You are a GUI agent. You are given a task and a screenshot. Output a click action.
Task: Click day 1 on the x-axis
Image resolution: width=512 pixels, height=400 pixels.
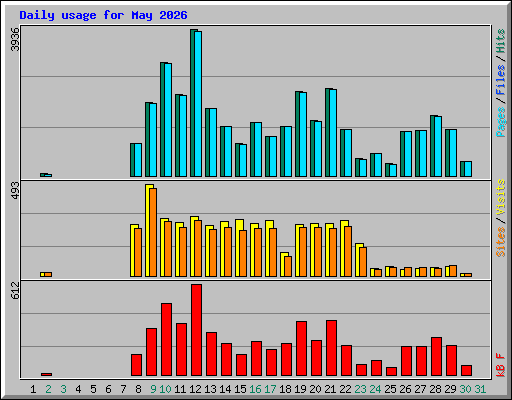coord(33,389)
